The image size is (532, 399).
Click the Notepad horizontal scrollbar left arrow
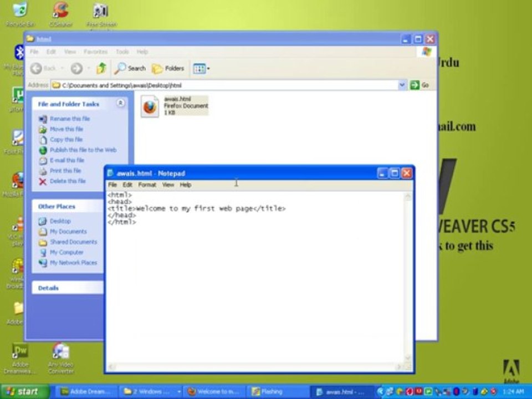click(112, 367)
